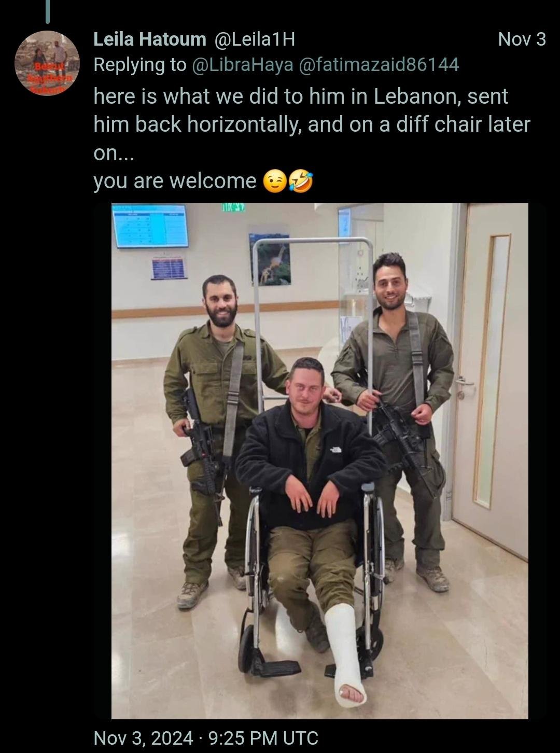
Task: Visit the @LibraHaya mention
Action: (x=243, y=65)
